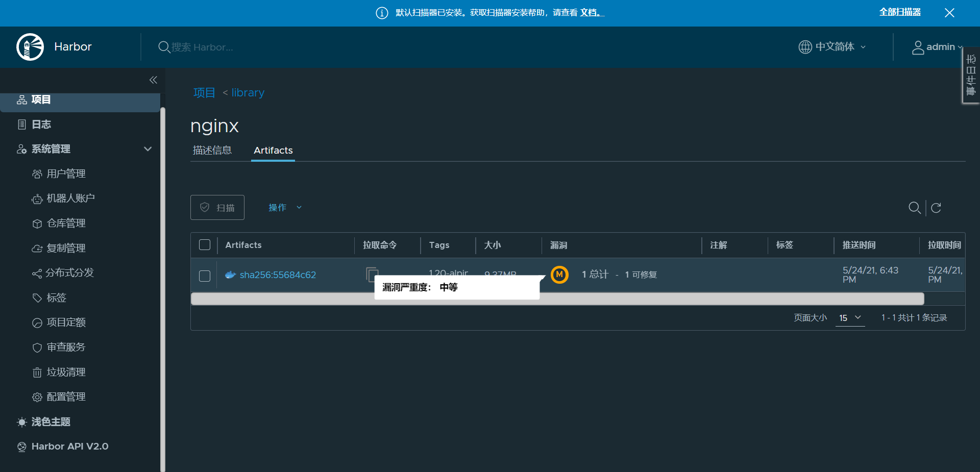The height and width of the screenshot is (472, 980).
Task: Click the horizontal table scrollbar
Action: coord(557,299)
